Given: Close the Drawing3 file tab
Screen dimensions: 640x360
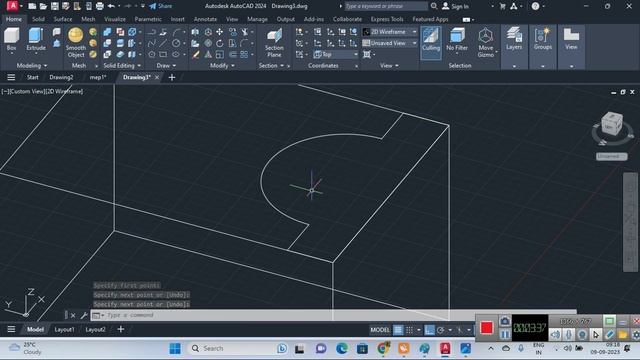Looking at the screenshot, I should pos(157,77).
